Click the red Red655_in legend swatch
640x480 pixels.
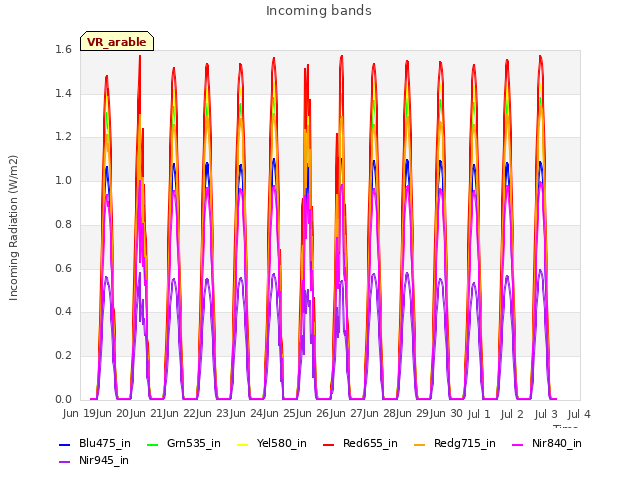click(x=329, y=444)
